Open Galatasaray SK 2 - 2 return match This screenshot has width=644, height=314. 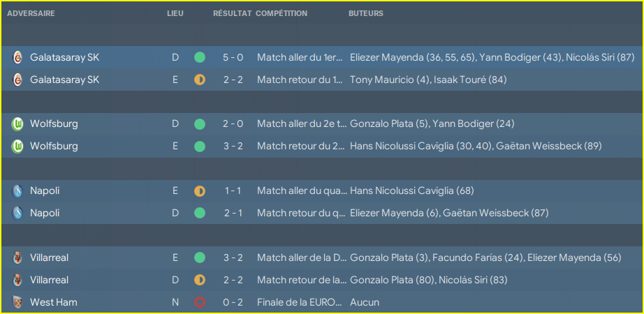[233, 80]
